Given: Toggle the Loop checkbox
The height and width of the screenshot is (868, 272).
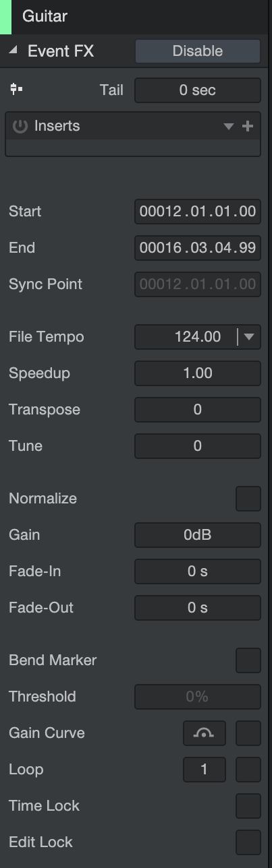Looking at the screenshot, I should click(248, 769).
